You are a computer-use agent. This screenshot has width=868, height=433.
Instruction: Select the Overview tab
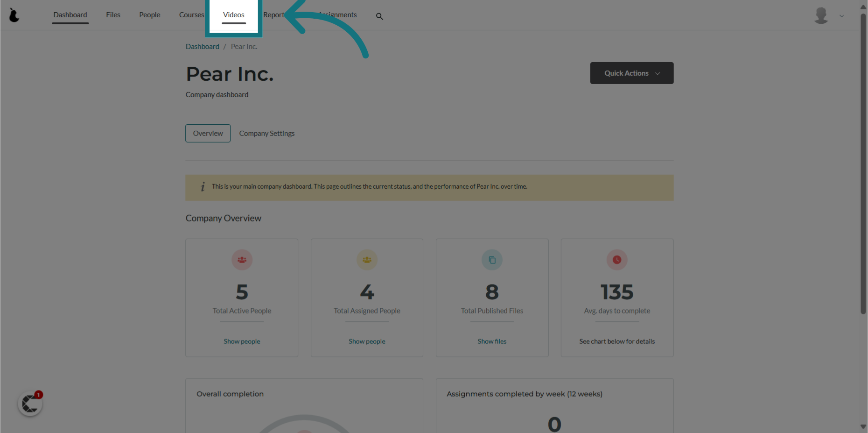point(208,133)
